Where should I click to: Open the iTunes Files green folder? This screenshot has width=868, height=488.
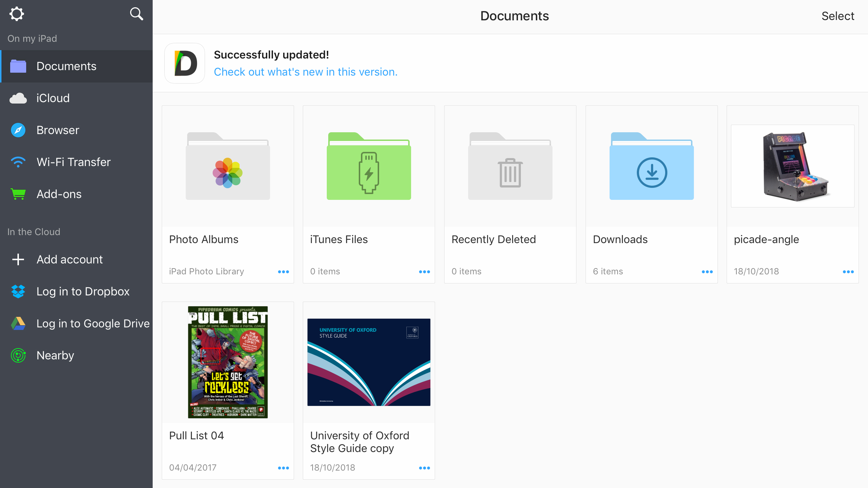coord(369,166)
